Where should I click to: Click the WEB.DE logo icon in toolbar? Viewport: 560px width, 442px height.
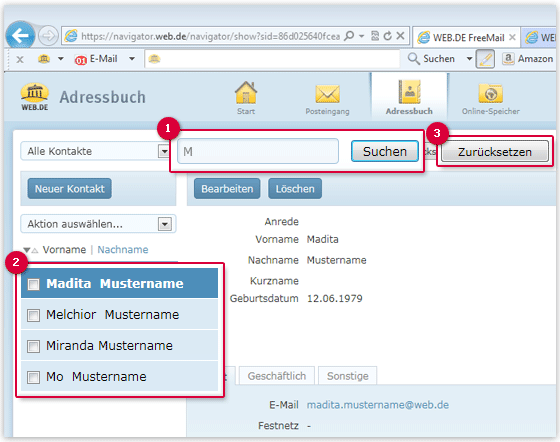pyautogui.click(x=44, y=59)
